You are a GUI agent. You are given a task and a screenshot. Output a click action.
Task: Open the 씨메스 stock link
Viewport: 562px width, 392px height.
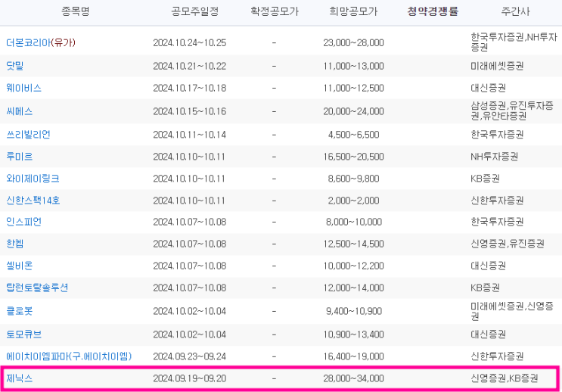20,111
